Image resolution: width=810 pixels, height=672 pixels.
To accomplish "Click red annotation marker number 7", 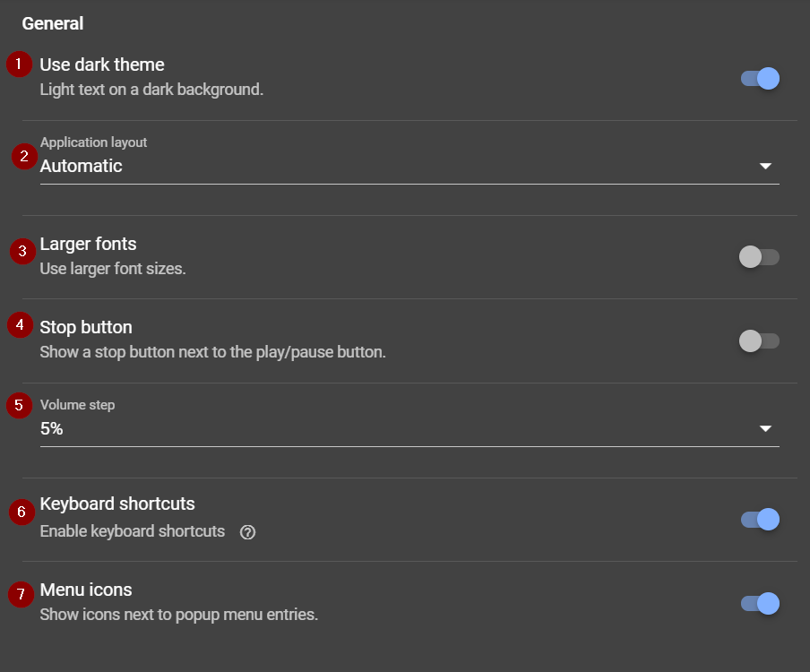I will click(x=22, y=595).
